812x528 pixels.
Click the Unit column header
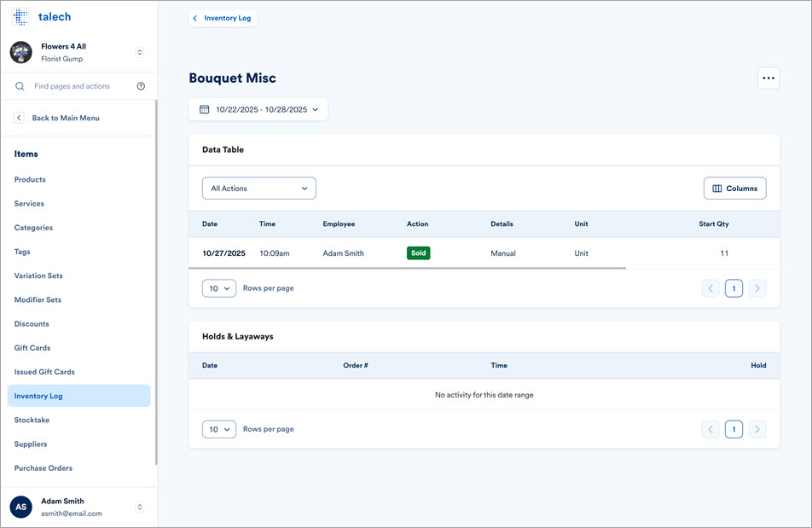tap(581, 224)
